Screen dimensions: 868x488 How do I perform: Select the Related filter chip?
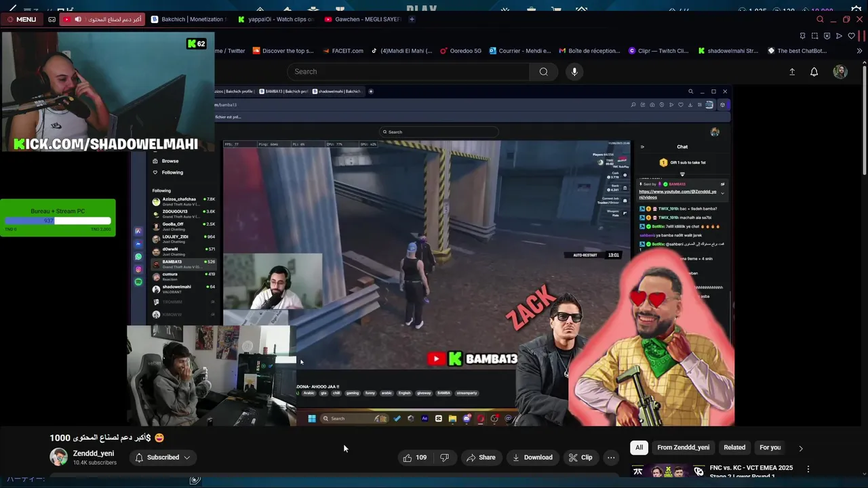click(x=734, y=447)
